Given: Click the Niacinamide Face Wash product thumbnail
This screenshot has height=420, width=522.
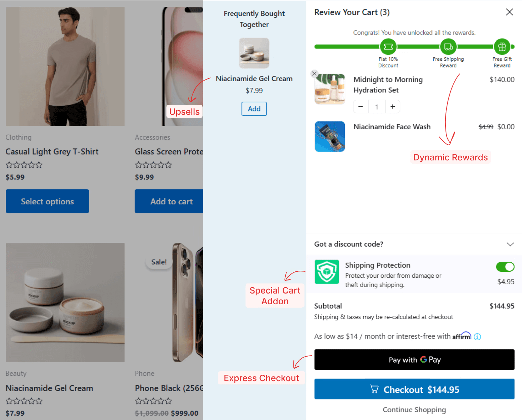Looking at the screenshot, I should [330, 136].
